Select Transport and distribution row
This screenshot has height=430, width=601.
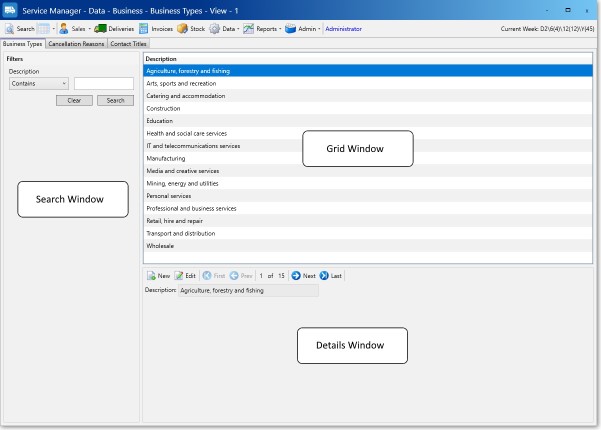tap(368, 233)
